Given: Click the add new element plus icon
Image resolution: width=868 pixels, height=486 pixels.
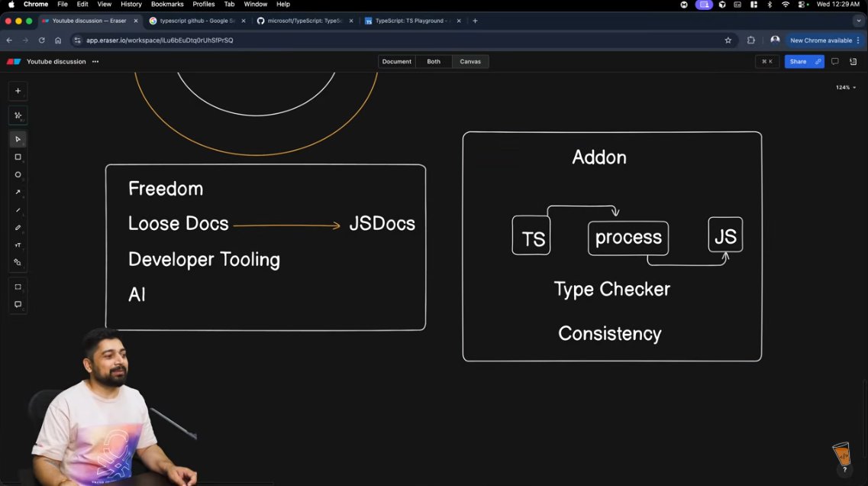Looking at the screenshot, I should (18, 90).
